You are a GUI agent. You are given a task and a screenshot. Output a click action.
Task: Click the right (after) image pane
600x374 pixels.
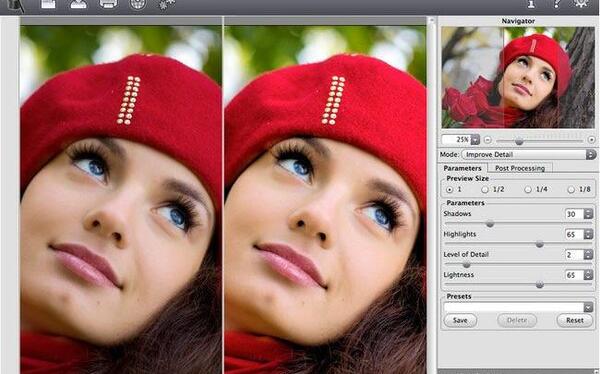(x=325, y=199)
